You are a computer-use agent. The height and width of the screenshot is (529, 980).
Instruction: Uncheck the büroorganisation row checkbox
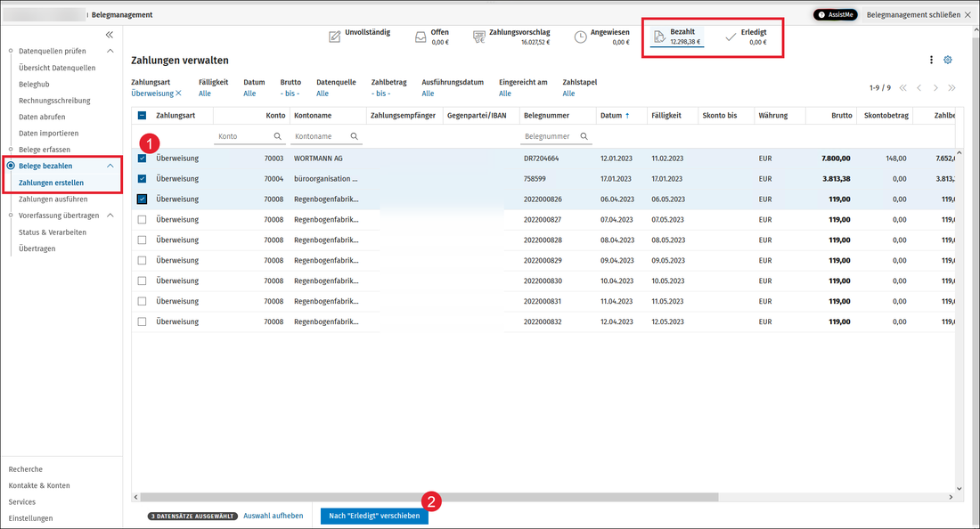pos(142,179)
